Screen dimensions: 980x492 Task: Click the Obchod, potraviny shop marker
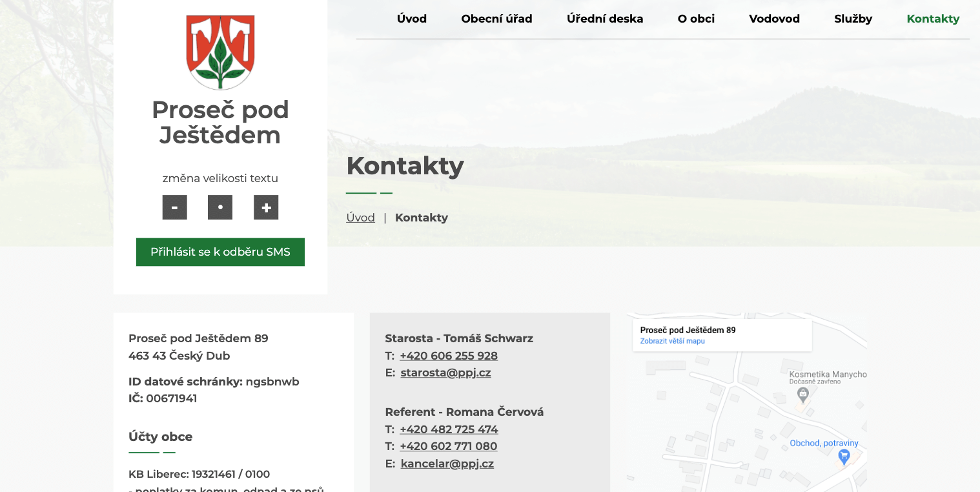tap(843, 456)
